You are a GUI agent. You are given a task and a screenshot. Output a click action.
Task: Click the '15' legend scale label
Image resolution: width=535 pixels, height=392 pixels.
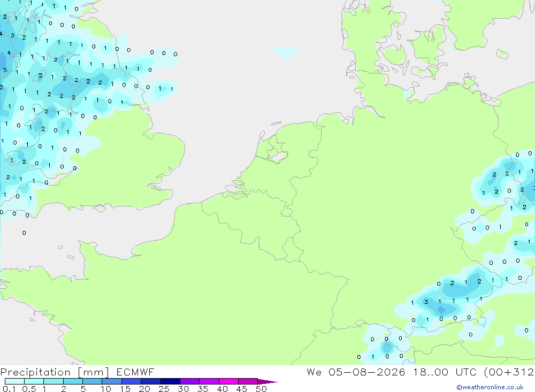point(125,389)
